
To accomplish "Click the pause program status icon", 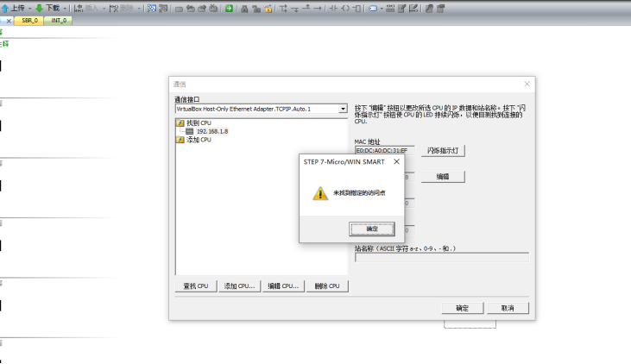I will point(163,8).
